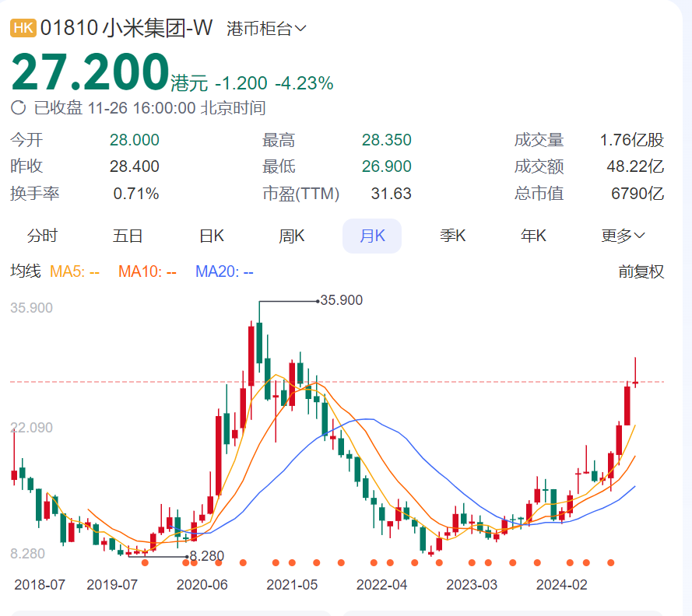Image resolution: width=692 pixels, height=616 pixels.
Task: Click the 2019-07 date axis label
Action: 112,585
